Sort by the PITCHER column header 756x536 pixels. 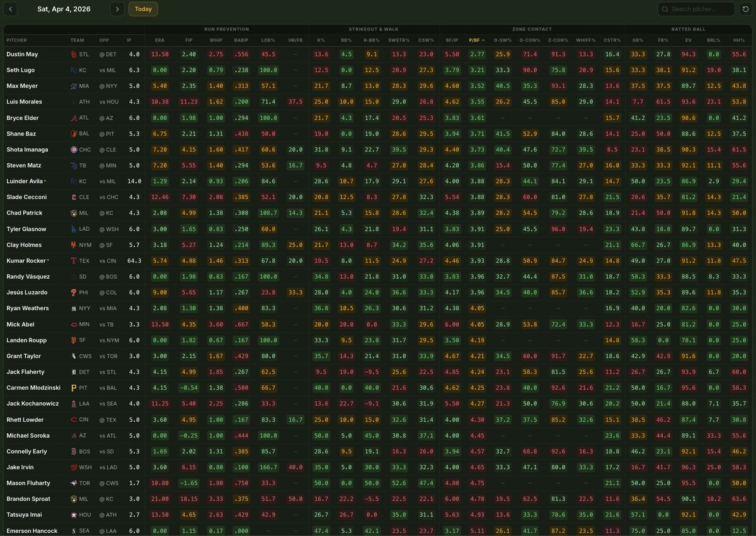pos(16,40)
